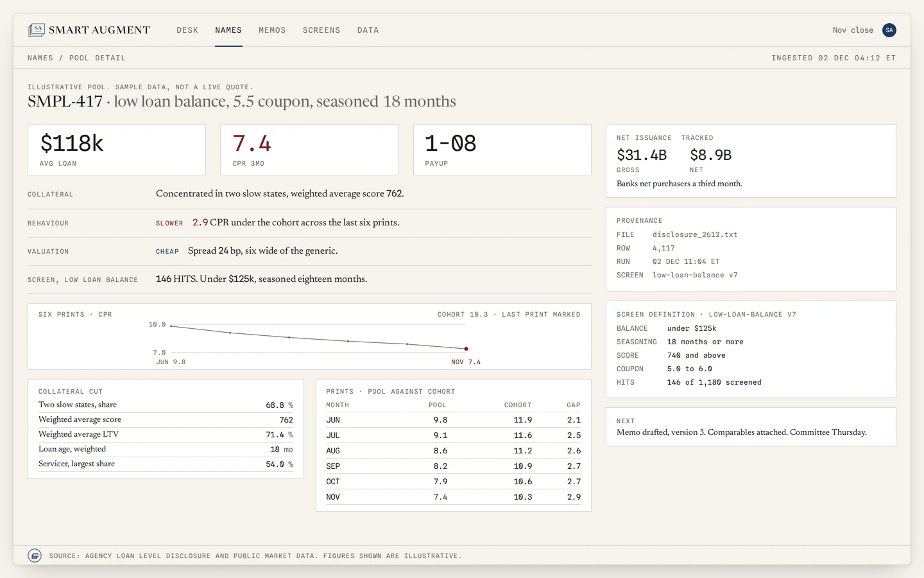This screenshot has height=578, width=924.
Task: Click the Nov close label
Action: 853,30
